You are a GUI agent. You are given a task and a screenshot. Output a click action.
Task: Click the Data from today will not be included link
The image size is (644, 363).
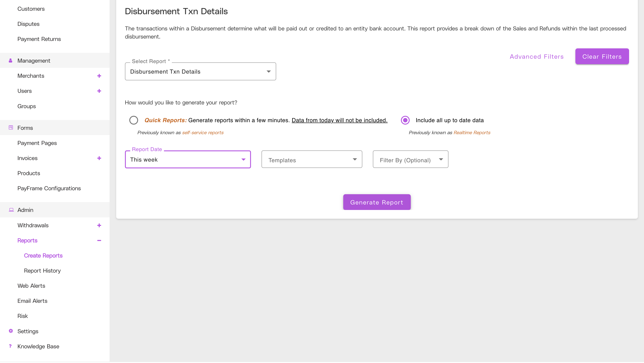pyautogui.click(x=340, y=120)
